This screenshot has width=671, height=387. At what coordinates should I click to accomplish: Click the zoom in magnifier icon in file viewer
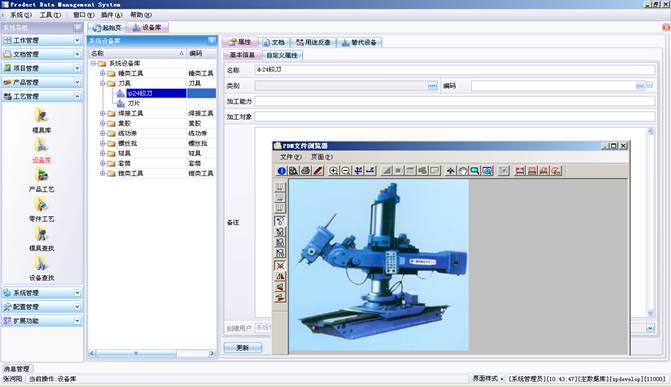pyautogui.click(x=333, y=171)
